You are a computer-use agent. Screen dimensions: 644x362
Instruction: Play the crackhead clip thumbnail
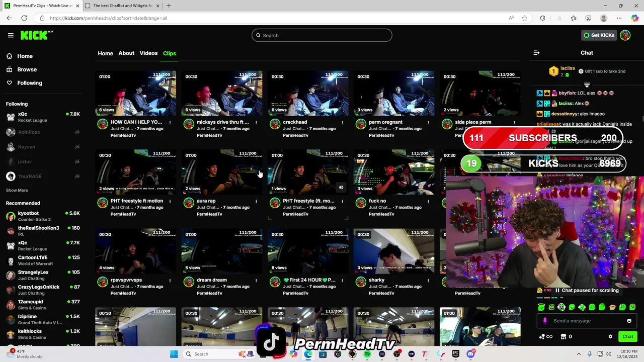click(308, 94)
